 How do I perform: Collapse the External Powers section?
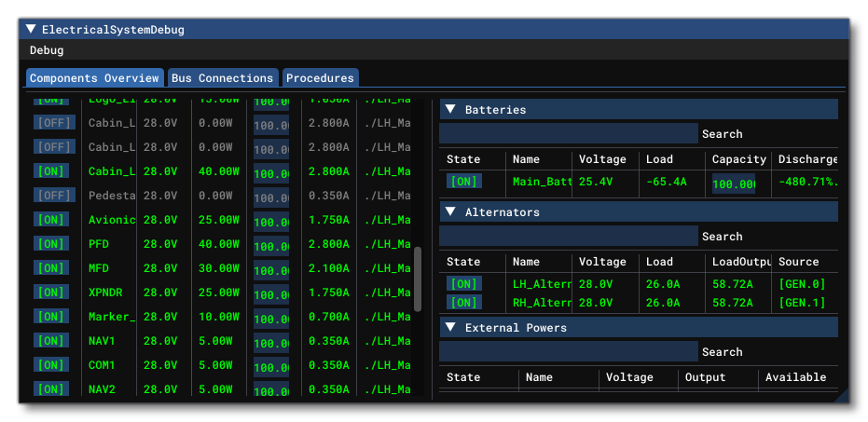coord(449,328)
